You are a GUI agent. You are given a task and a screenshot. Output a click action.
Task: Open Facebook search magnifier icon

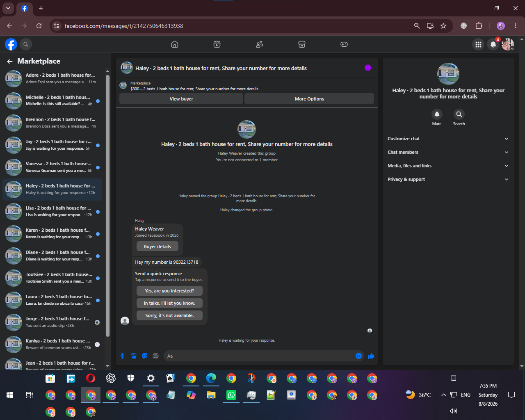click(26, 44)
